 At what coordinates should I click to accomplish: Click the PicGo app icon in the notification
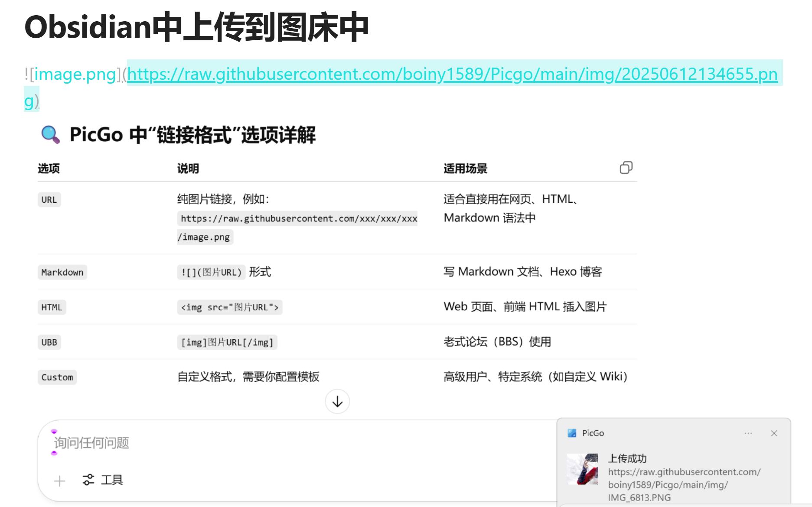(572, 433)
